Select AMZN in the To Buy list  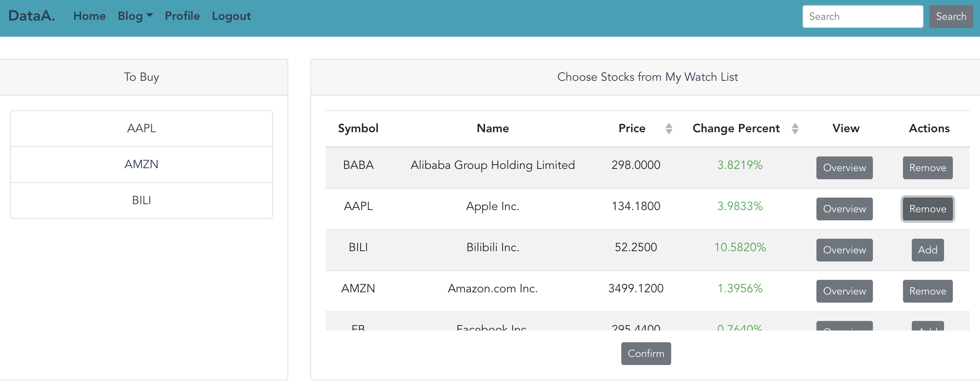(141, 165)
